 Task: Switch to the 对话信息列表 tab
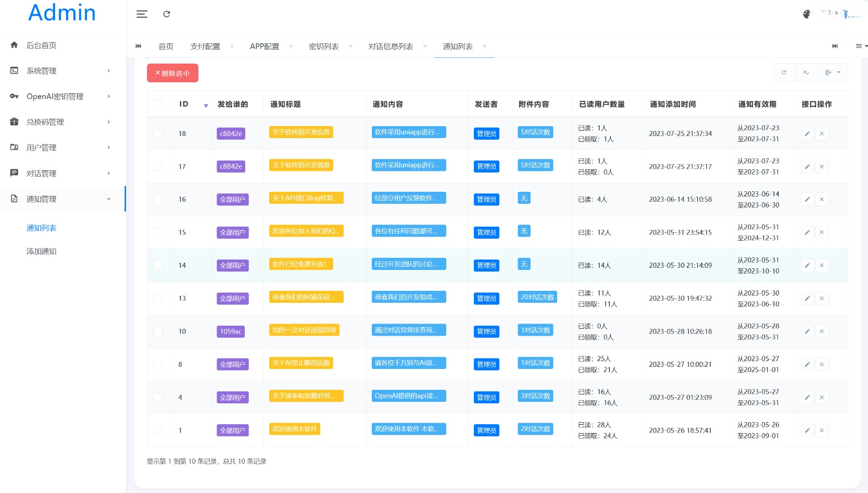pos(391,46)
